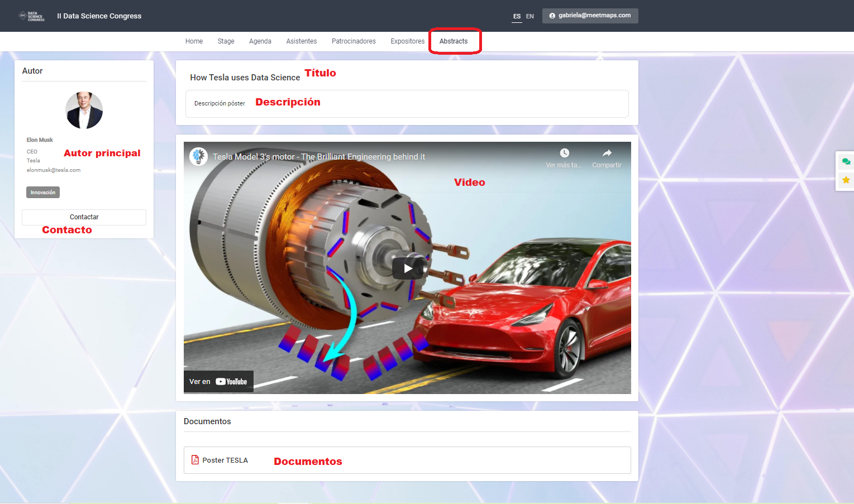Click the Documentos section heading
The image size is (854, 504).
207,421
